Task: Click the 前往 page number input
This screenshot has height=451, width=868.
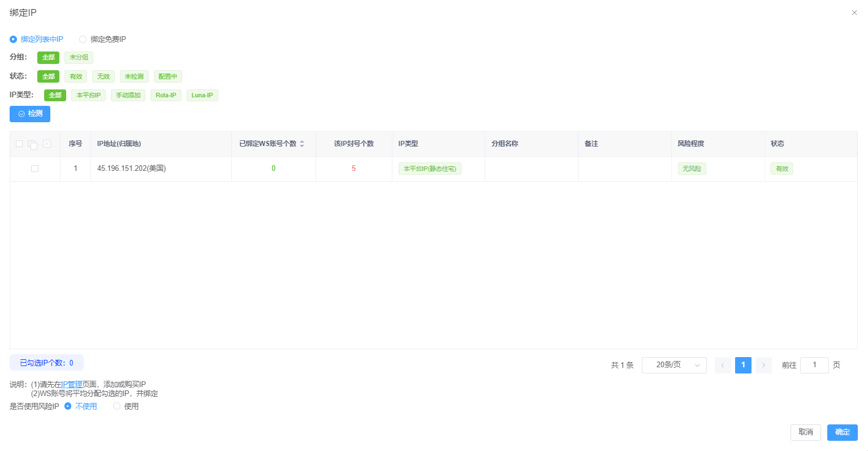Action: point(814,365)
